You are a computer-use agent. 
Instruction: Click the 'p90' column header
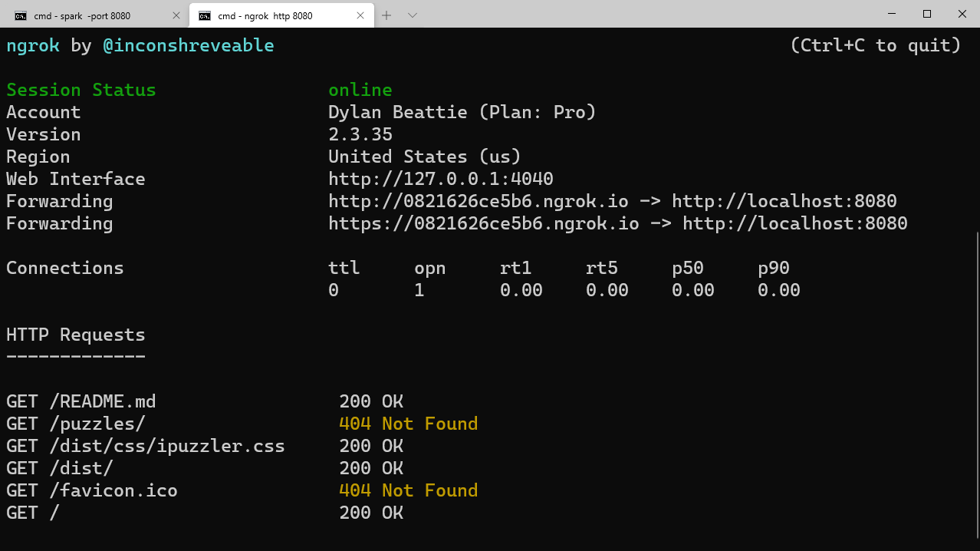click(774, 268)
